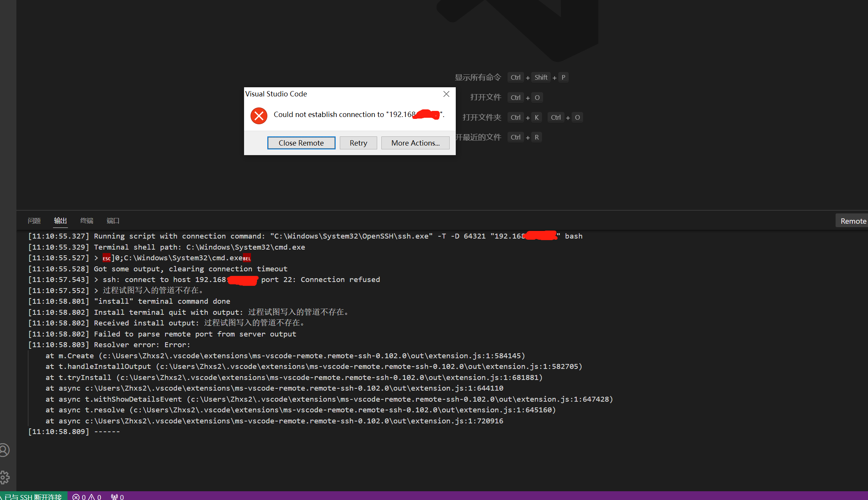Click the R key hint
This screenshot has height=500, width=868.
click(537, 137)
